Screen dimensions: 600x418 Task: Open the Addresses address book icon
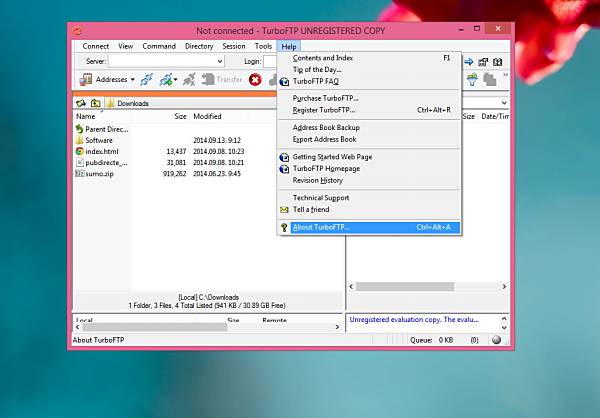coord(85,79)
